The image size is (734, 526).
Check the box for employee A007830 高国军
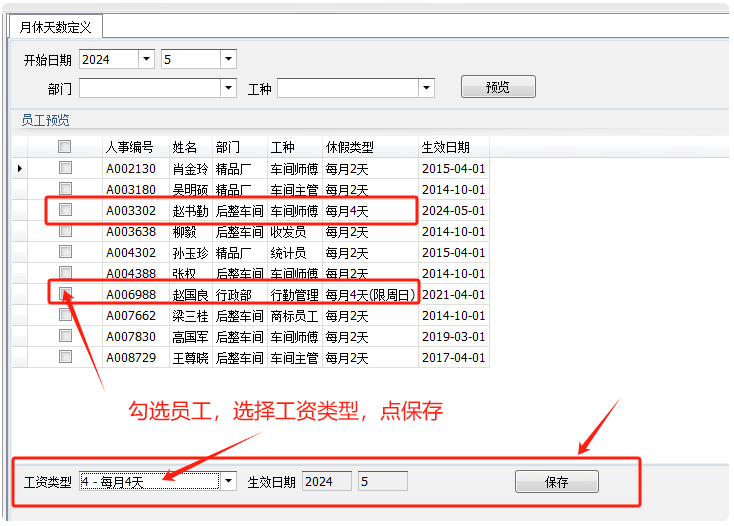pos(65,336)
